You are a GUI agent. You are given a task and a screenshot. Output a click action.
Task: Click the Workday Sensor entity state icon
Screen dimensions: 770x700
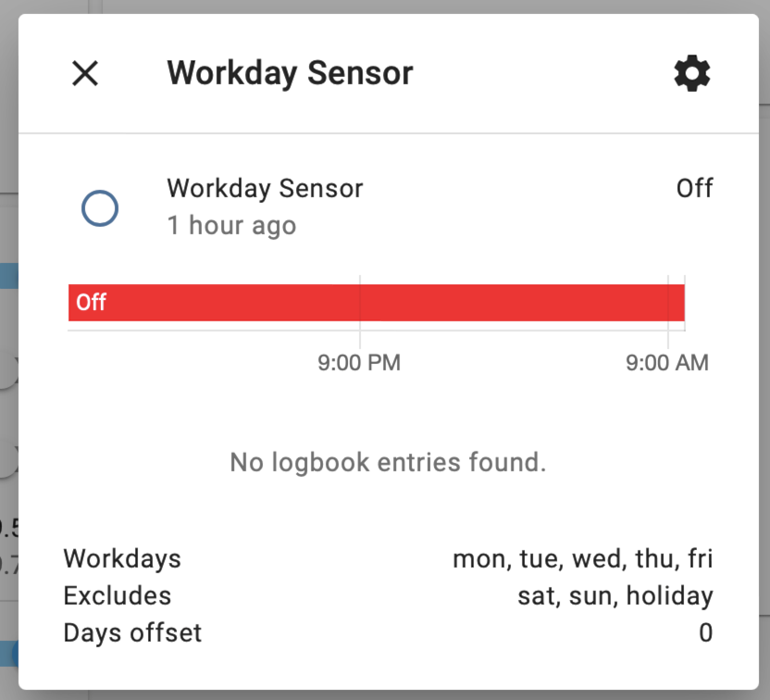pos(99,208)
